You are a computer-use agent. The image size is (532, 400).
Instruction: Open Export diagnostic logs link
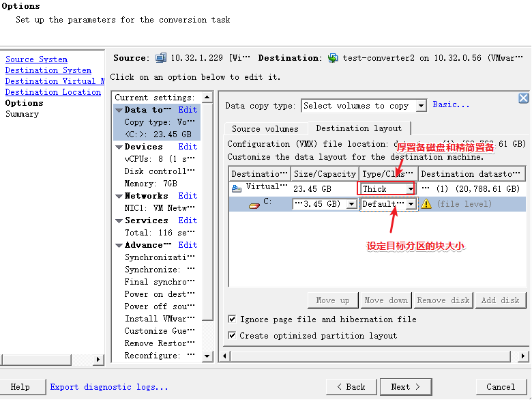click(108, 387)
